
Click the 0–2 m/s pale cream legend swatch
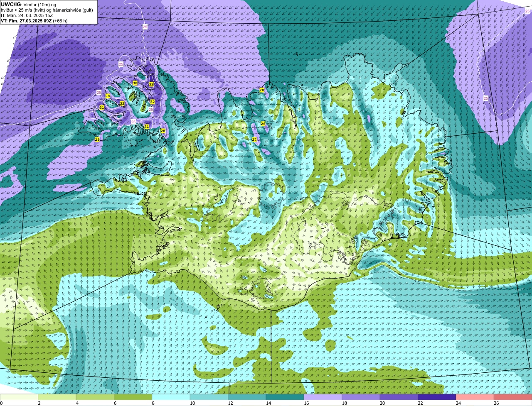click(x=19, y=397)
